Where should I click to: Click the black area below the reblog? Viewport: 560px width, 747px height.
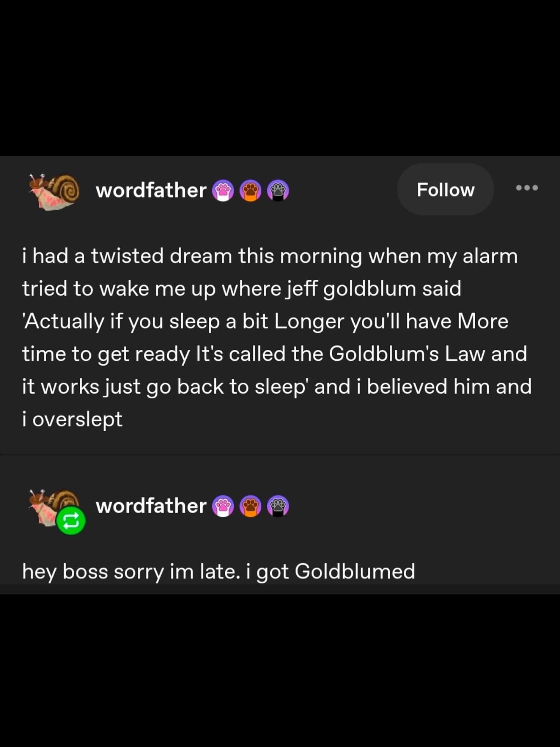[280, 670]
